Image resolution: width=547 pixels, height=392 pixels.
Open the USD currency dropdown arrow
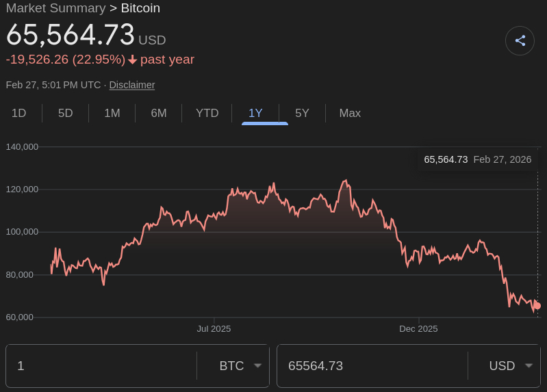click(x=529, y=365)
